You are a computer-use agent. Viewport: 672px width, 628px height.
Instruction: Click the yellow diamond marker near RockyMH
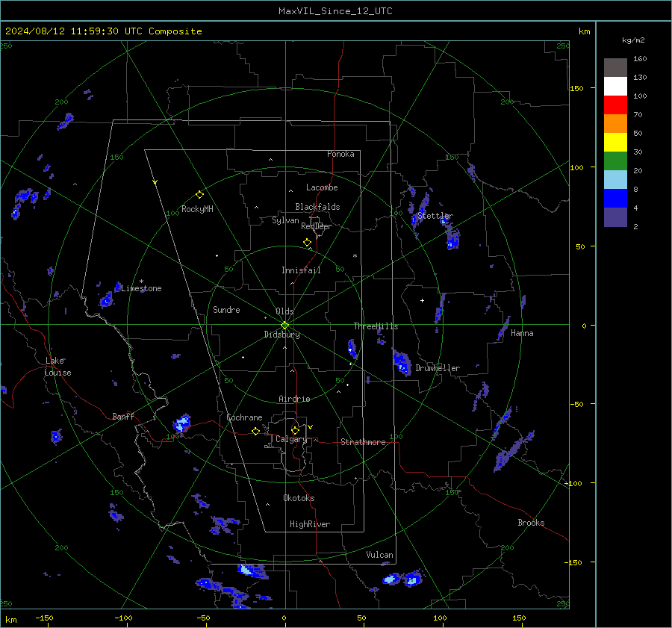click(x=199, y=195)
